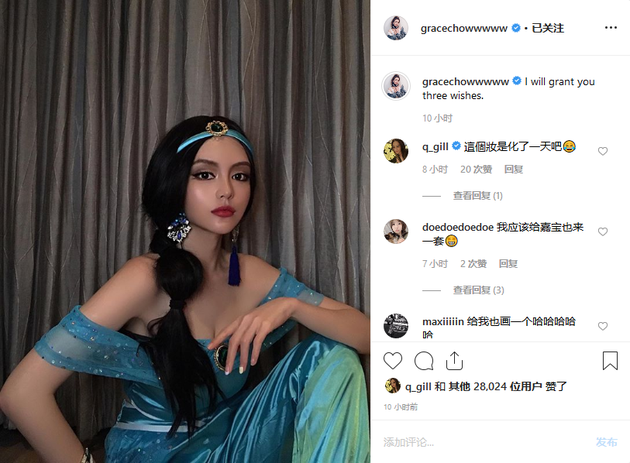View 20 likes on q_gill's comment
630x463 pixels.
pyautogui.click(x=476, y=170)
